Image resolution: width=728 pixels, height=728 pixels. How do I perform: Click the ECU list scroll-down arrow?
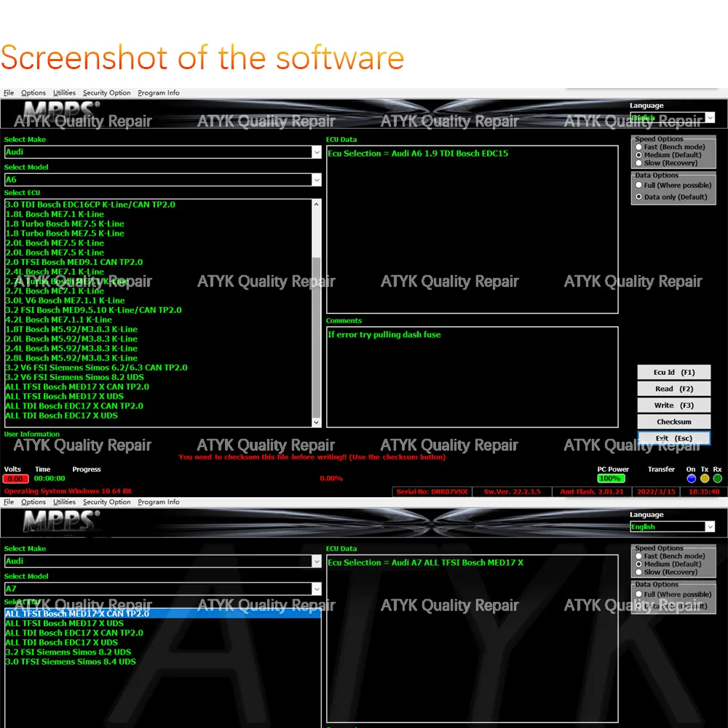click(316, 422)
